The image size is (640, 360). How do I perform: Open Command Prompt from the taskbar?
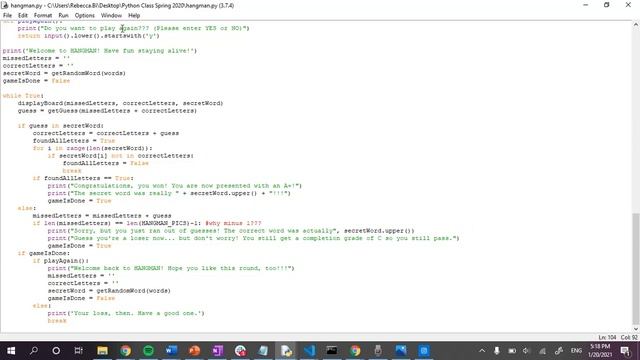332,351
